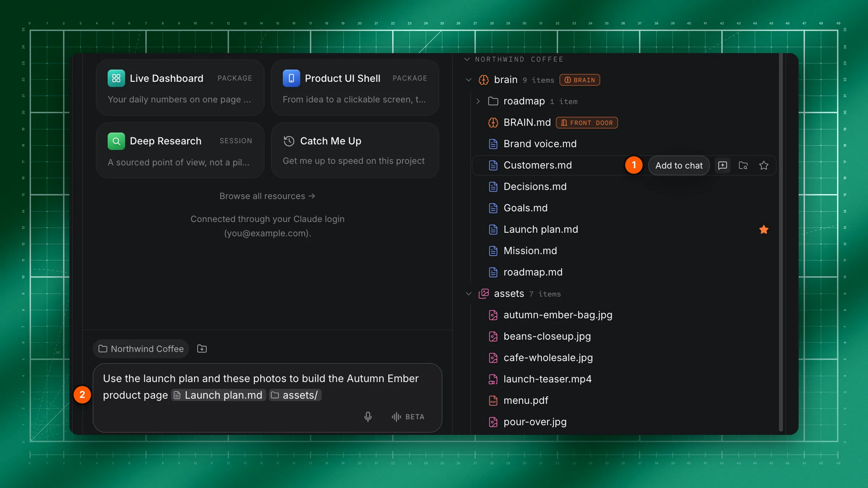Click the BRAIN.md brain file icon
Viewport: 868px width, 488px height.
[x=493, y=123]
